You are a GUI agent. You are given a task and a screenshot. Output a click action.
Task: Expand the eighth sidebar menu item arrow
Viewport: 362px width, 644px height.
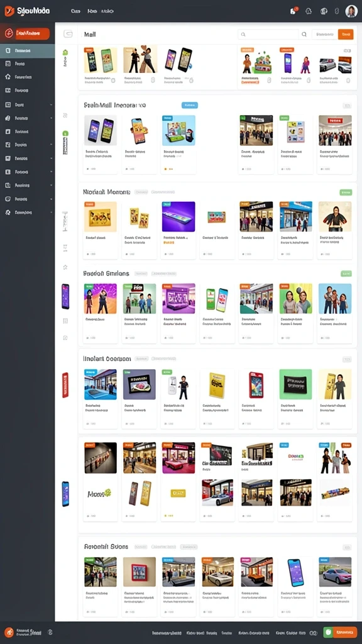tap(52, 145)
